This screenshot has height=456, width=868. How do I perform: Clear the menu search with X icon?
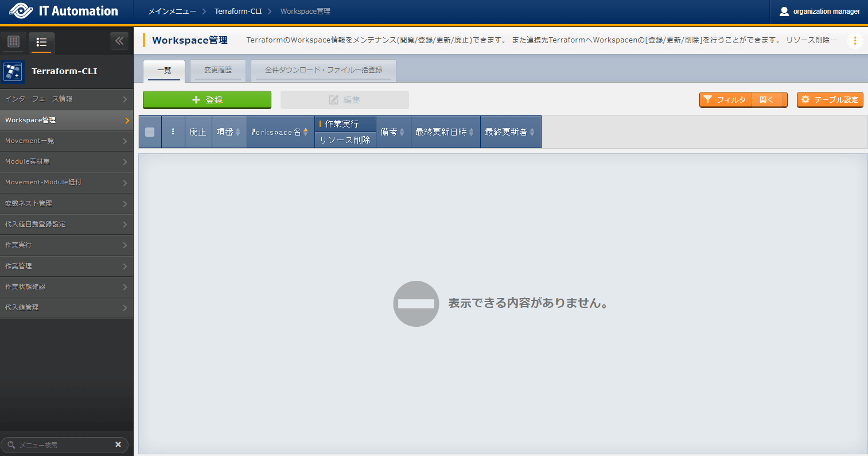tap(118, 445)
